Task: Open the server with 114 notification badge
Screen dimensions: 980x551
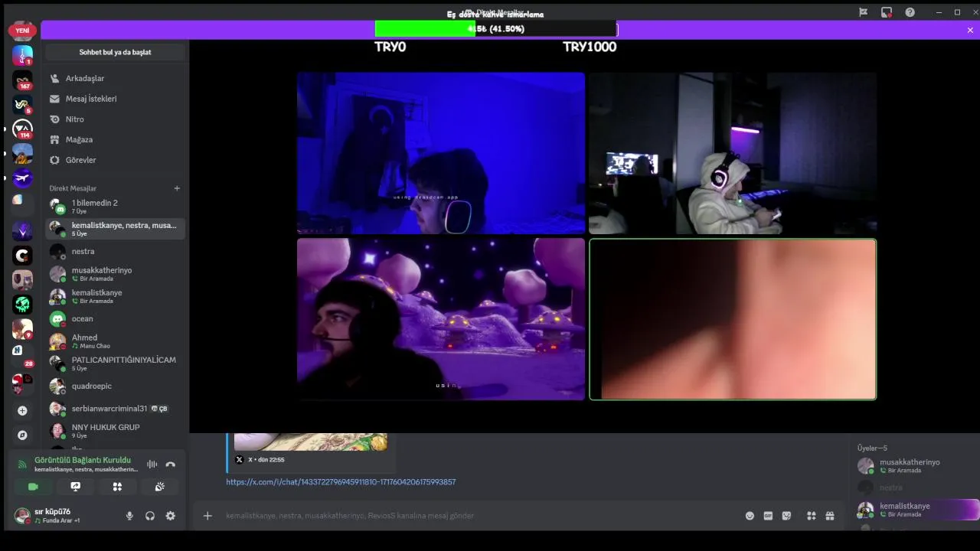Action: [x=22, y=129]
